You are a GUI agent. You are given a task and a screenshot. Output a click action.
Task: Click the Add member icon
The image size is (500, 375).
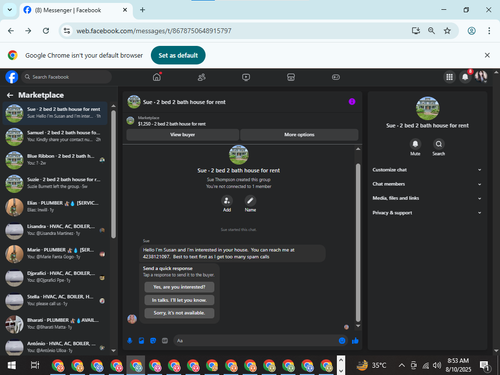[227, 201]
